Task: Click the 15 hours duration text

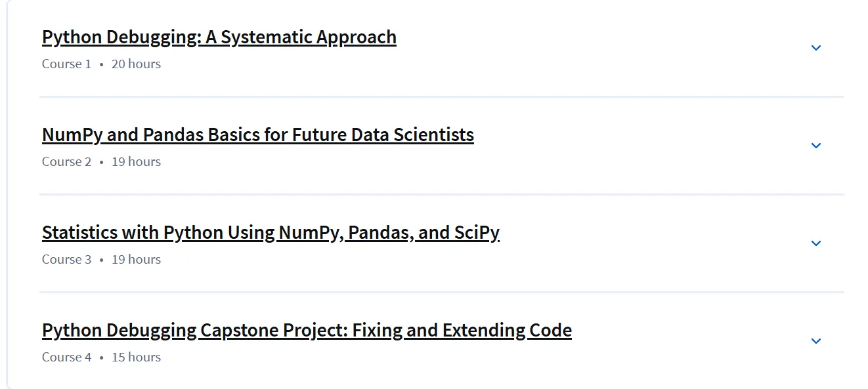Action: tap(136, 358)
